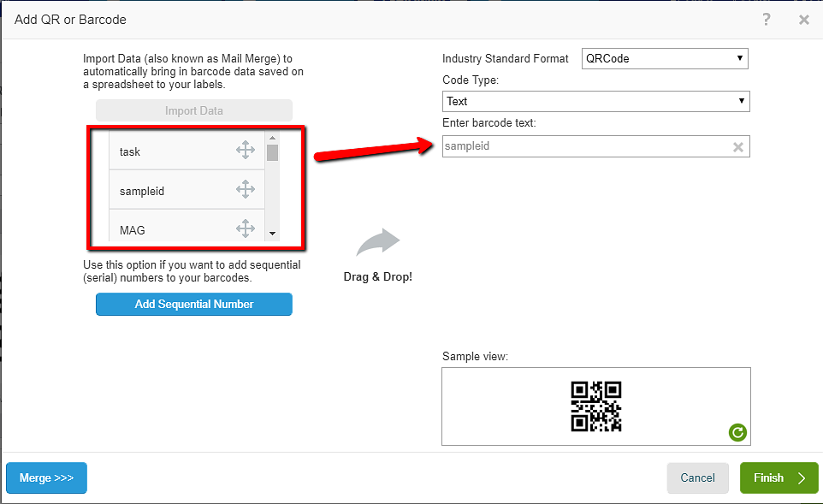The height and width of the screenshot is (504, 823).
Task: Click the Import Data button
Action: pos(194,110)
